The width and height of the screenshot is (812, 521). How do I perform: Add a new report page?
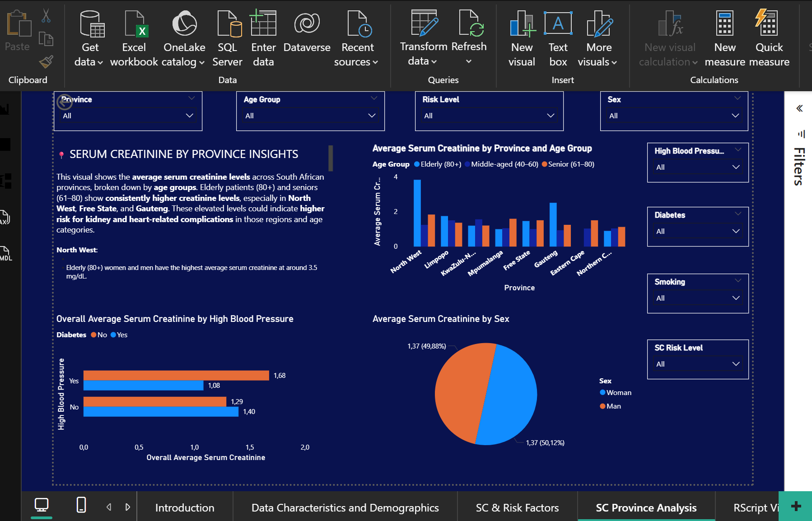(x=796, y=506)
